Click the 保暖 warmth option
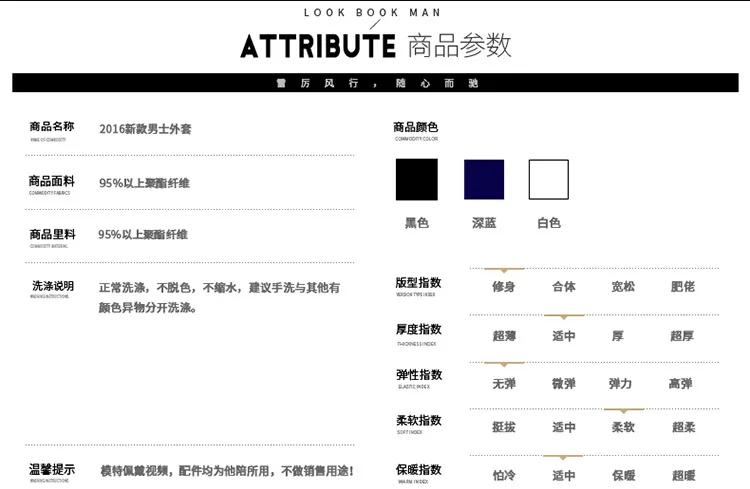The image size is (750, 489). point(624,475)
